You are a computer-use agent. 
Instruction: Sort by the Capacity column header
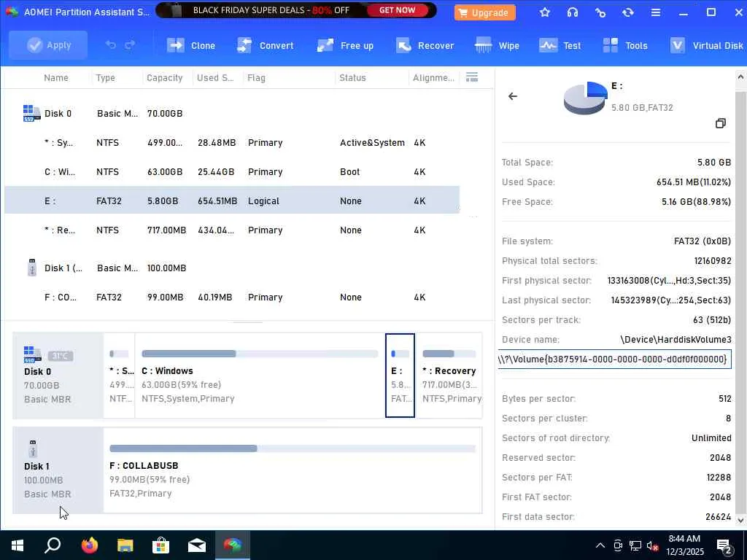[164, 77]
